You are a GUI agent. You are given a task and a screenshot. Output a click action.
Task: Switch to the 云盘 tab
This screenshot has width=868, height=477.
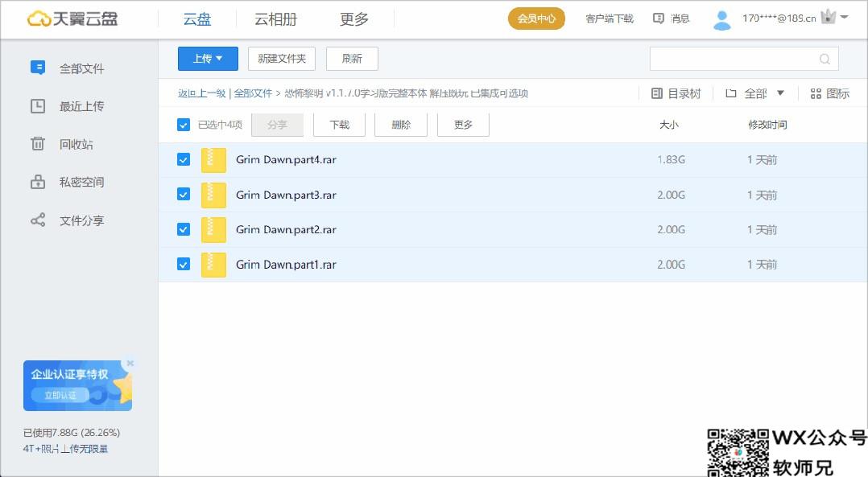(197, 19)
